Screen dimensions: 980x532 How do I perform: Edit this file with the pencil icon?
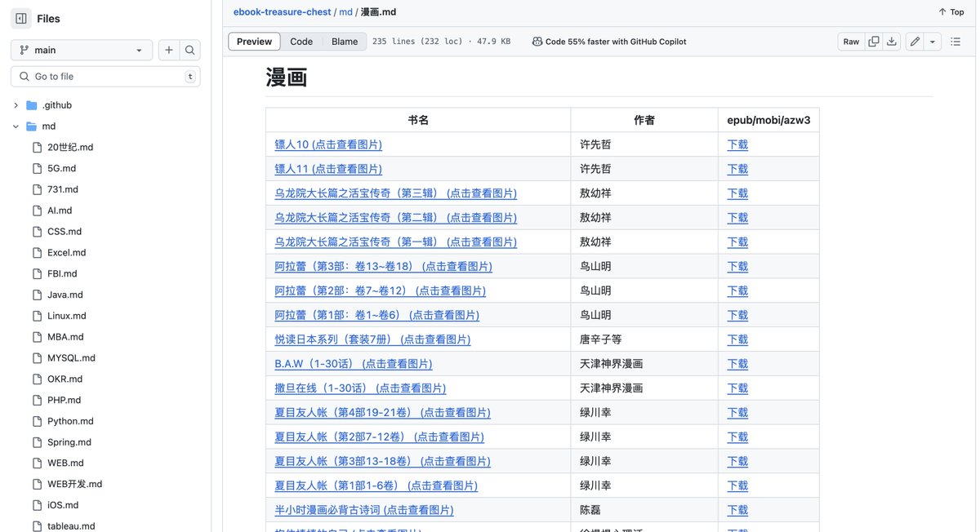point(914,41)
